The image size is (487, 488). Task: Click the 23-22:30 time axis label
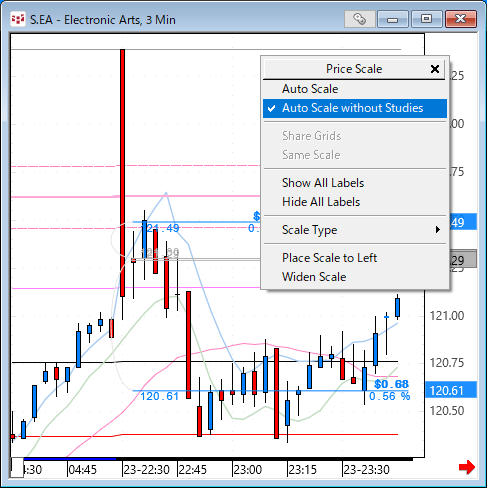(147, 470)
